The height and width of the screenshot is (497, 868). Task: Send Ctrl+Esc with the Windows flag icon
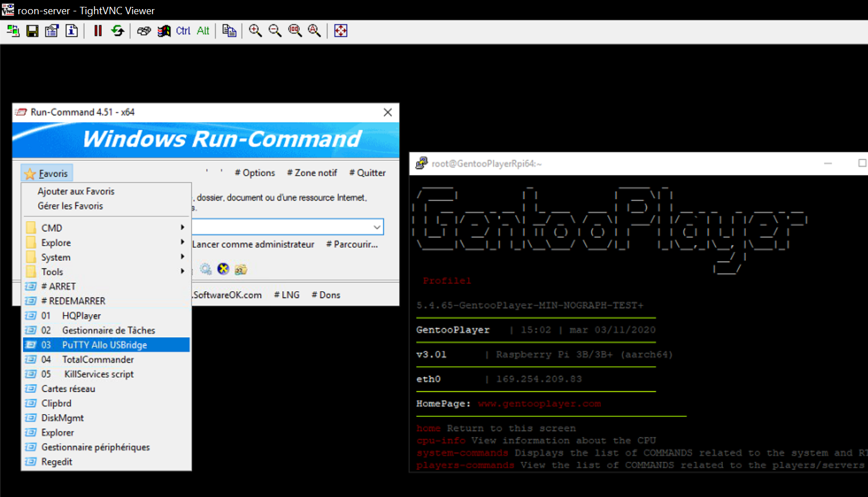164,31
